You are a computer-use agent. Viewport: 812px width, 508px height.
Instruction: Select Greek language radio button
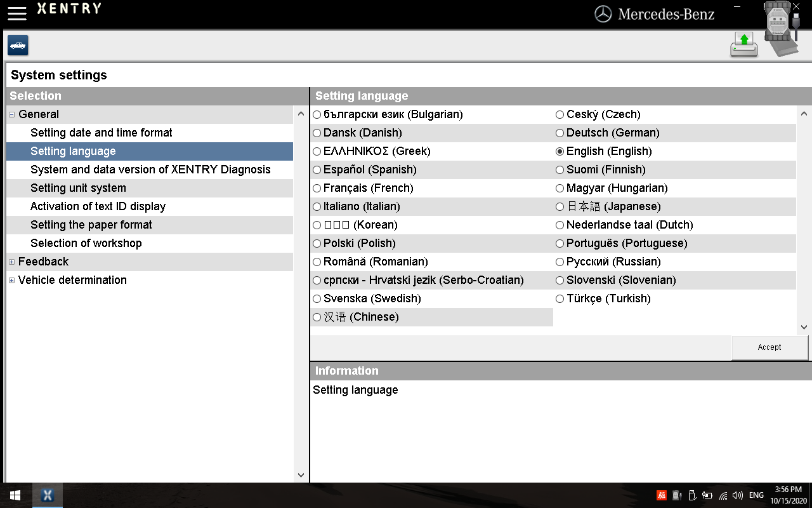(x=317, y=152)
